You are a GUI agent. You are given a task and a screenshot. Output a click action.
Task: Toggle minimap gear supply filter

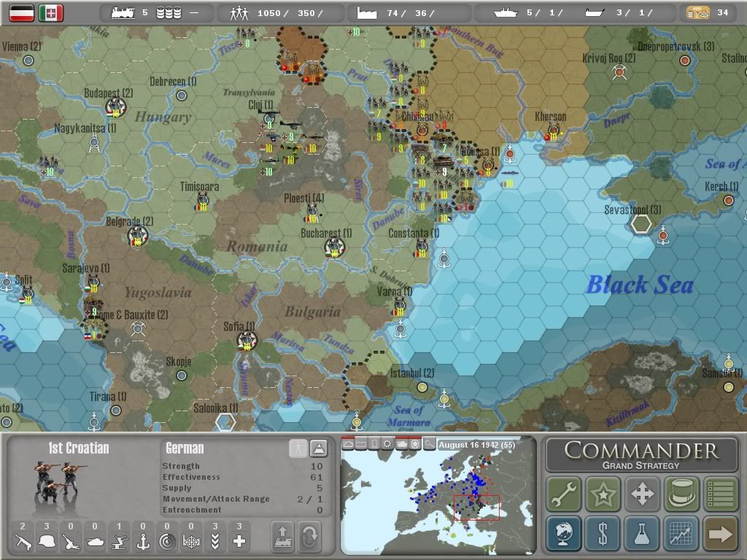click(388, 444)
